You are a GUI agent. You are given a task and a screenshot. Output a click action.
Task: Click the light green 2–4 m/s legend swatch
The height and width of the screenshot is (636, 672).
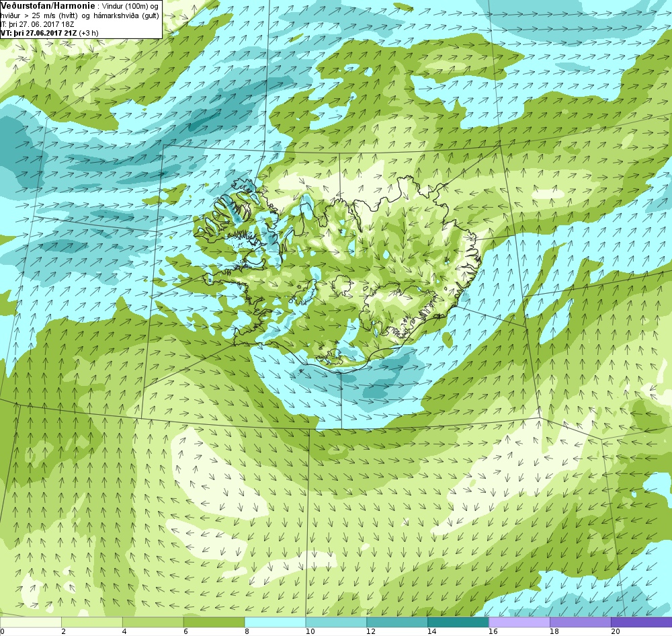92,622
